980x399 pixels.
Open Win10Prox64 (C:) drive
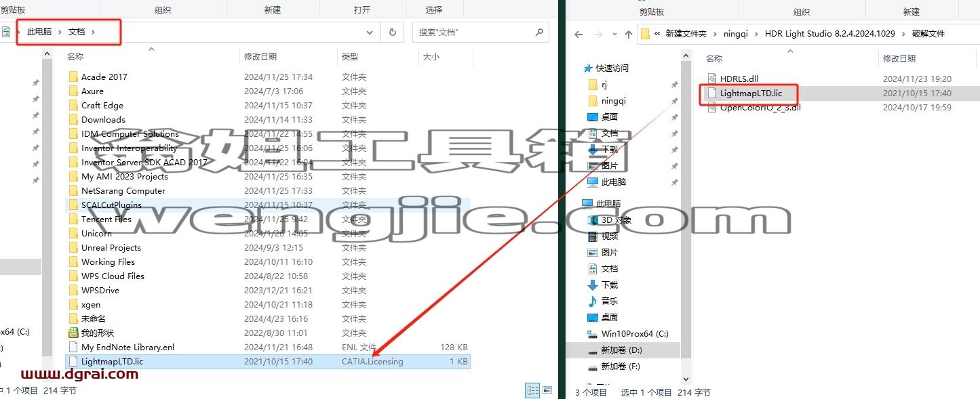point(635,334)
